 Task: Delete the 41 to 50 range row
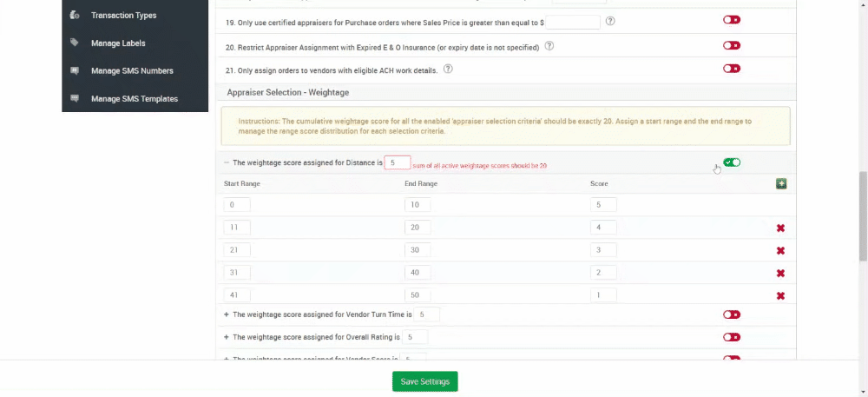(780, 295)
